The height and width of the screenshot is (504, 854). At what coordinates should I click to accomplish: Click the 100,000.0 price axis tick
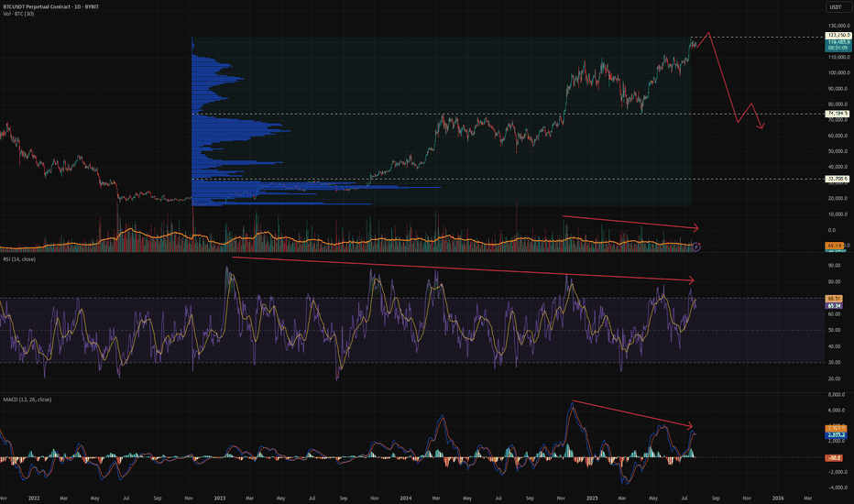pyautogui.click(x=838, y=72)
